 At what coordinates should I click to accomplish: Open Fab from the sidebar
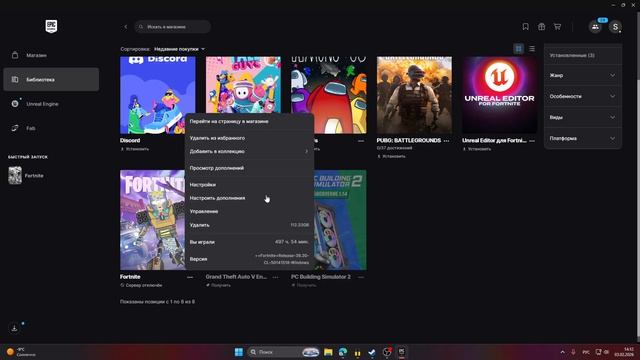click(51, 128)
